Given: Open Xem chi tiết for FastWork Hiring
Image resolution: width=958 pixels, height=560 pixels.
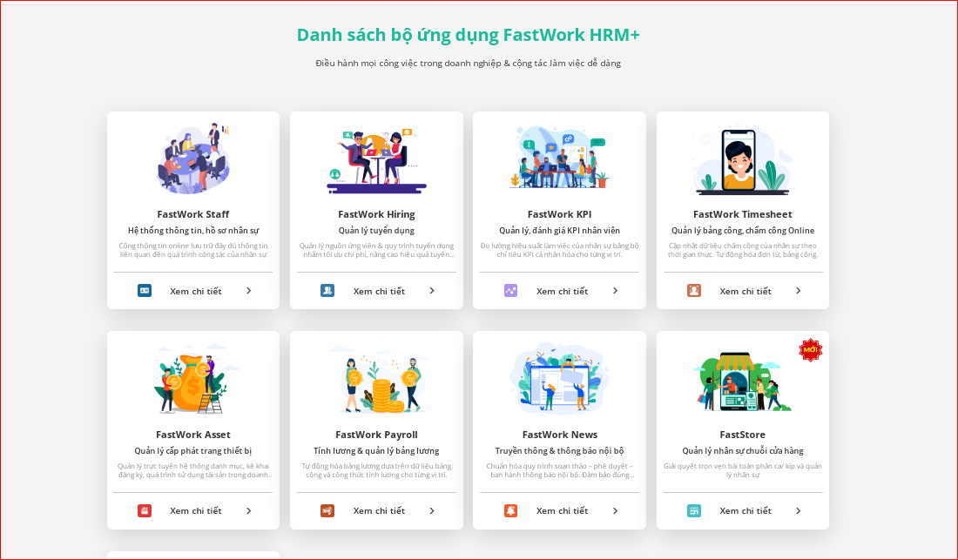Looking at the screenshot, I should (378, 291).
